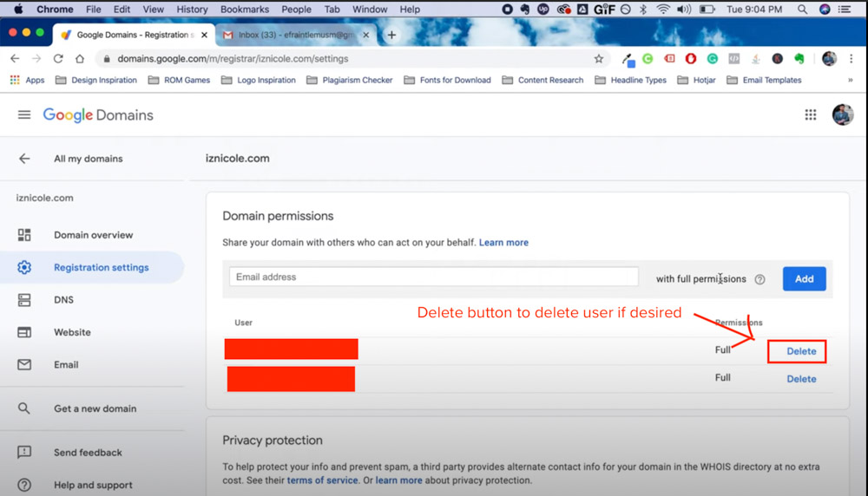The image size is (868, 496).
Task: Click the Email address input field
Action: pos(433,277)
